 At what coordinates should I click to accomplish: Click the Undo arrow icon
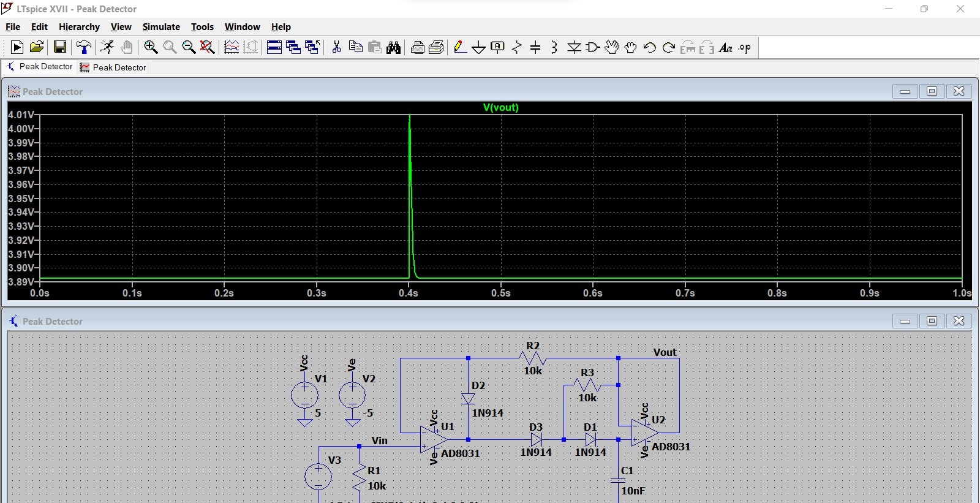pos(650,47)
